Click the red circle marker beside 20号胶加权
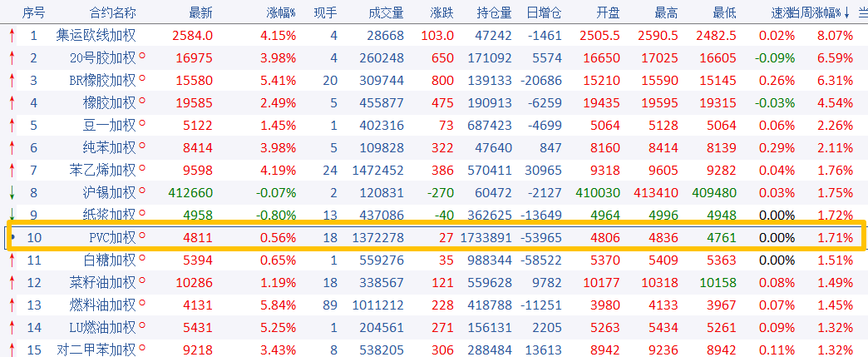868x357 pixels. pyautogui.click(x=143, y=55)
